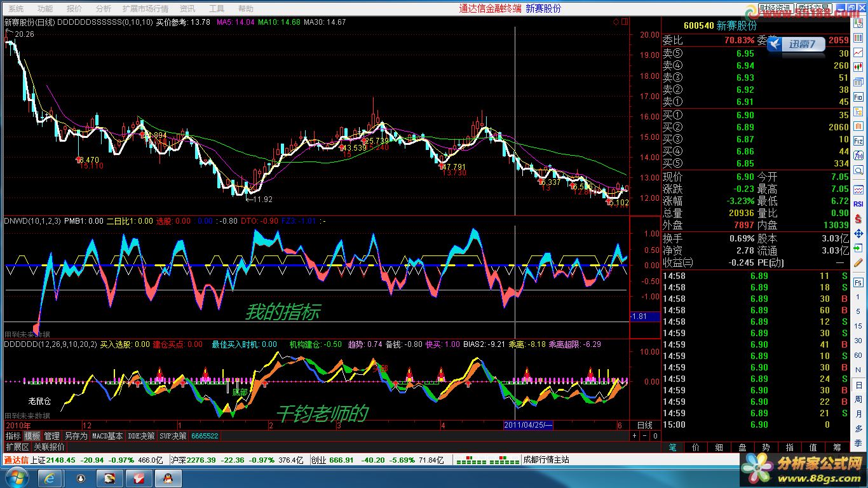Select the MACD基本 template
The image size is (868, 488).
pos(107,436)
